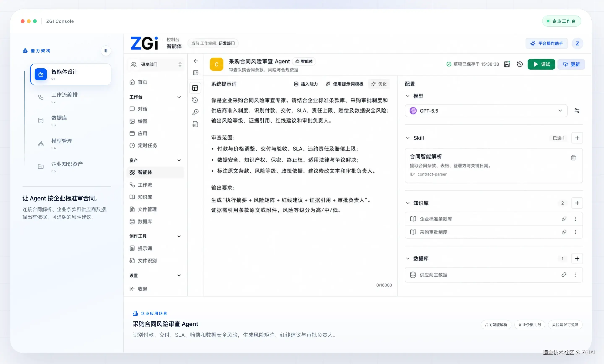Click link icon for 采购审批制度
The width and height of the screenshot is (604, 364).
(564, 232)
